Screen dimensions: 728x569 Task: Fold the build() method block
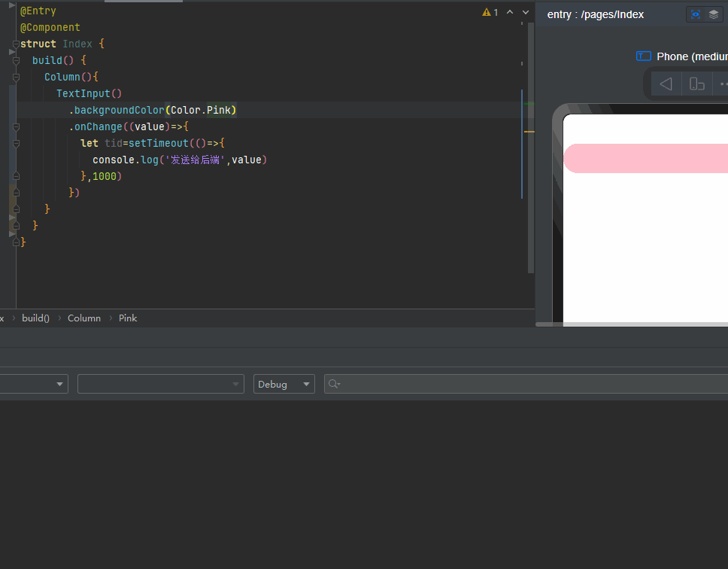tap(16, 60)
